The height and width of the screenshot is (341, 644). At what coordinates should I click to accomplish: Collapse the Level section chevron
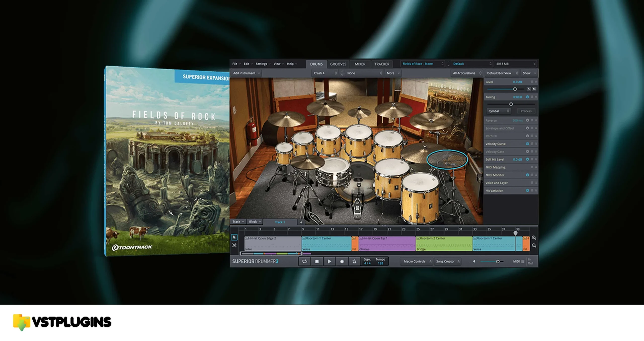(x=536, y=82)
